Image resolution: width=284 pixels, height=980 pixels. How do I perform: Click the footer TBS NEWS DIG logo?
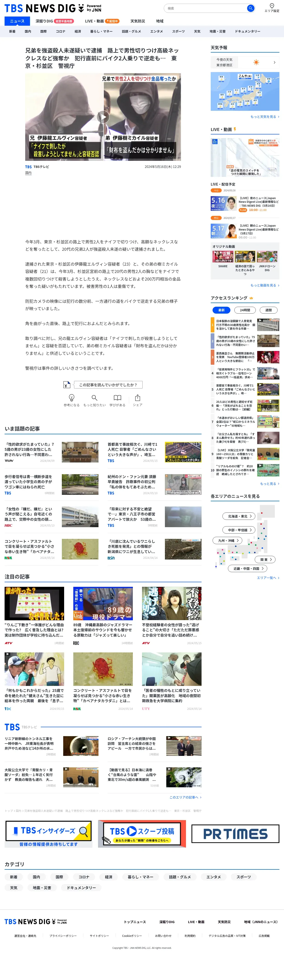click(x=36, y=922)
